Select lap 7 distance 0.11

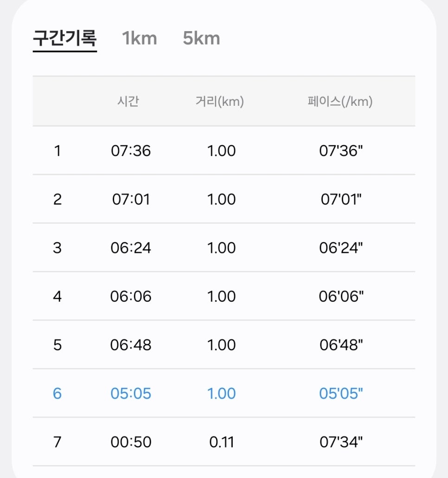[x=222, y=442]
